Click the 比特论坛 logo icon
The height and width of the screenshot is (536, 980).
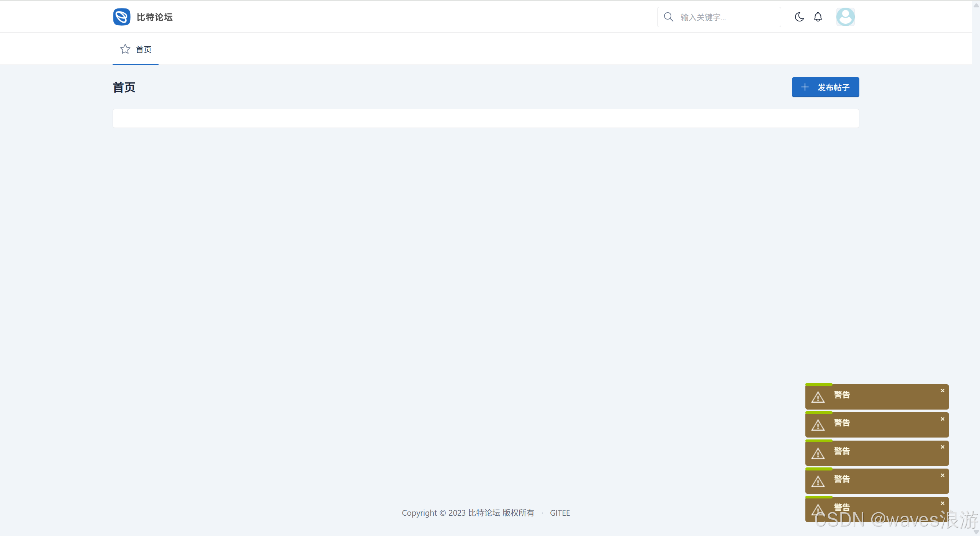click(x=122, y=17)
